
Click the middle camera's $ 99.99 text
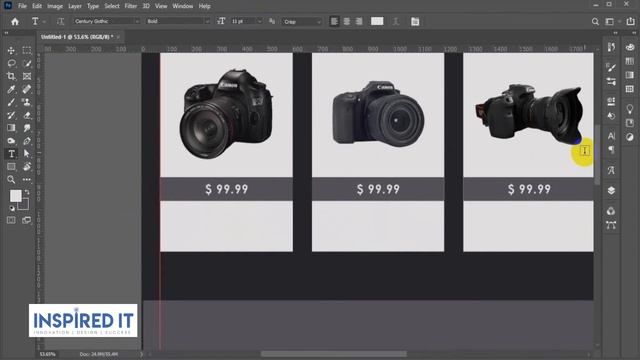coord(378,189)
